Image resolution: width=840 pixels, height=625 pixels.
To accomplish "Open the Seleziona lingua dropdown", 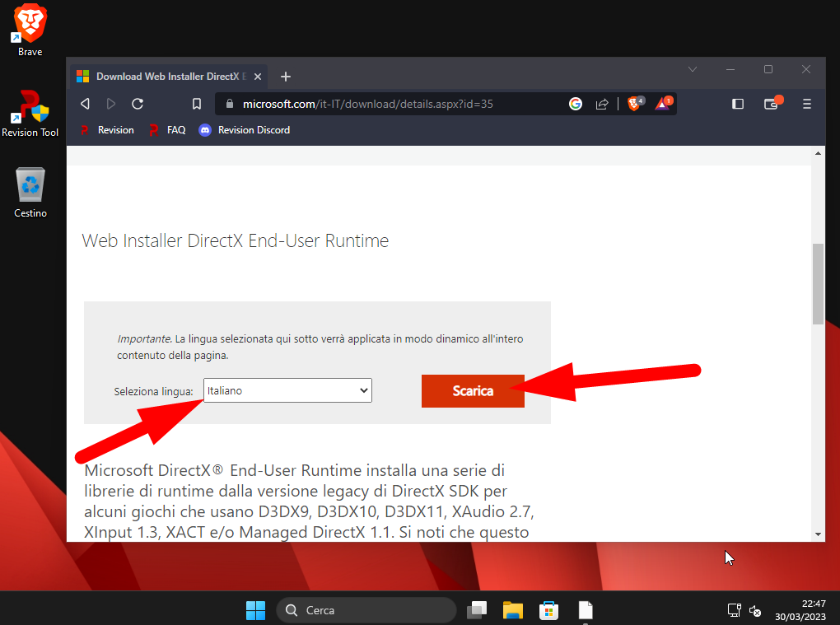I will [x=287, y=390].
